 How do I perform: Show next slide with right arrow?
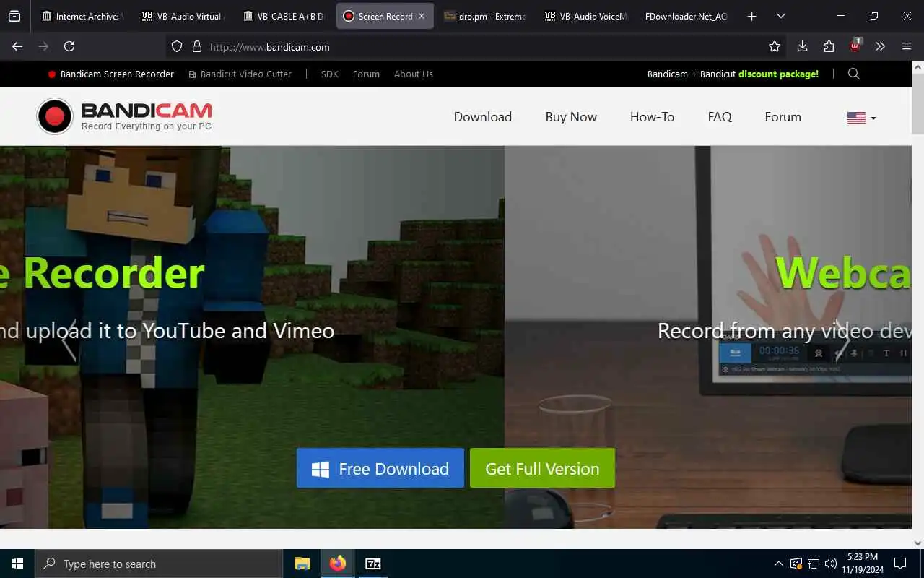(842, 342)
